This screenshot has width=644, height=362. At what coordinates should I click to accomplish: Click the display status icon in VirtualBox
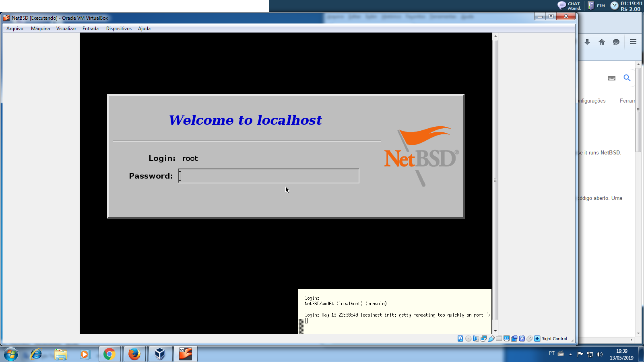(507, 339)
